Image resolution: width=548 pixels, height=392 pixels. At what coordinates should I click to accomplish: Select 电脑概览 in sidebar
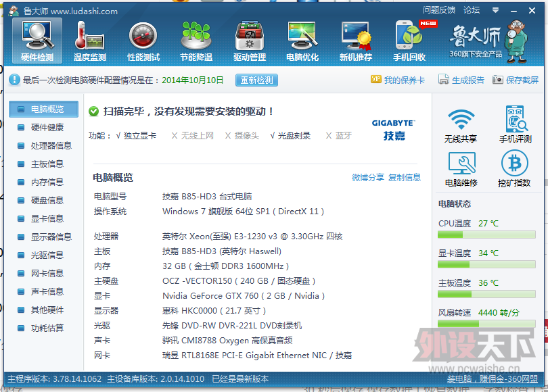click(44, 109)
